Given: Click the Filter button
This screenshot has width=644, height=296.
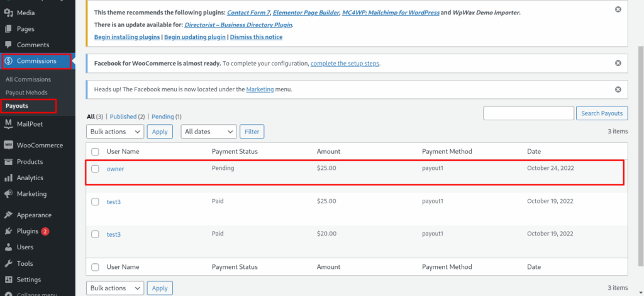Looking at the screenshot, I should pyautogui.click(x=252, y=132).
